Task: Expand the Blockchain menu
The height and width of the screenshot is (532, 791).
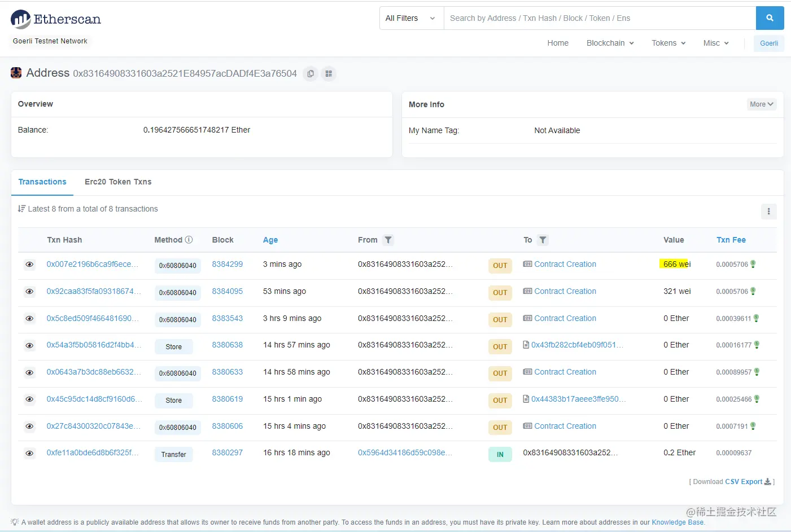Action: [610, 43]
